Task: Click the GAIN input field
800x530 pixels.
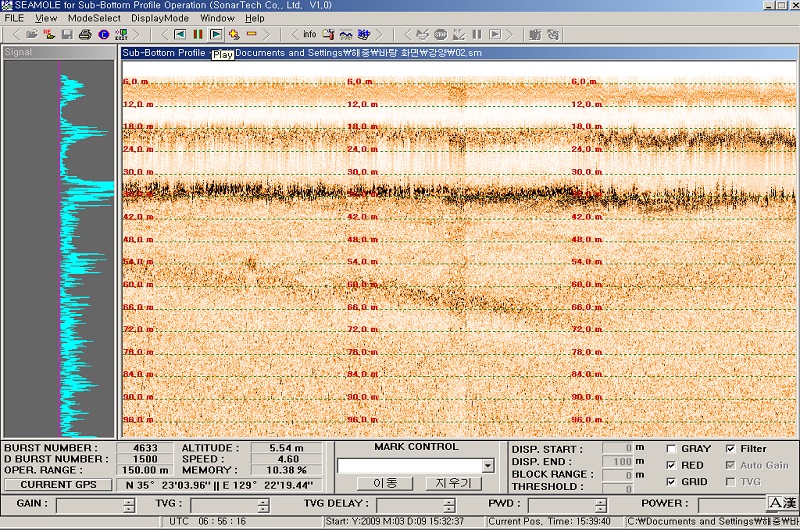Action: (x=90, y=505)
